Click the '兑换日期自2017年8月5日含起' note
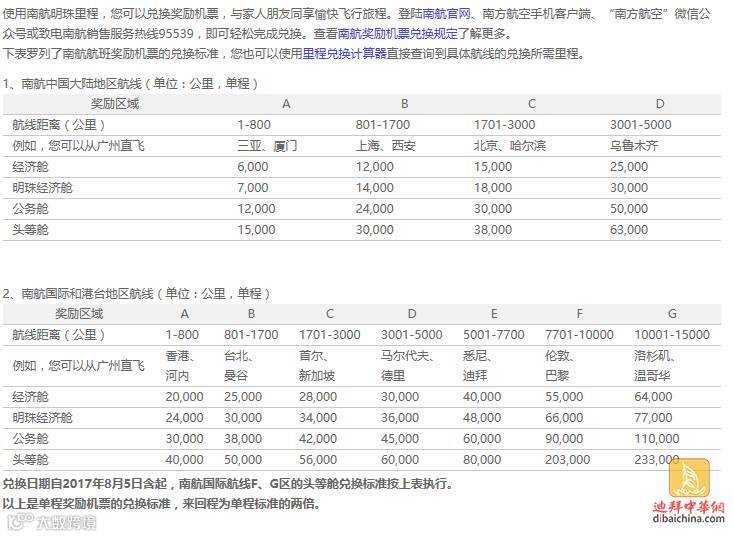 point(89,484)
